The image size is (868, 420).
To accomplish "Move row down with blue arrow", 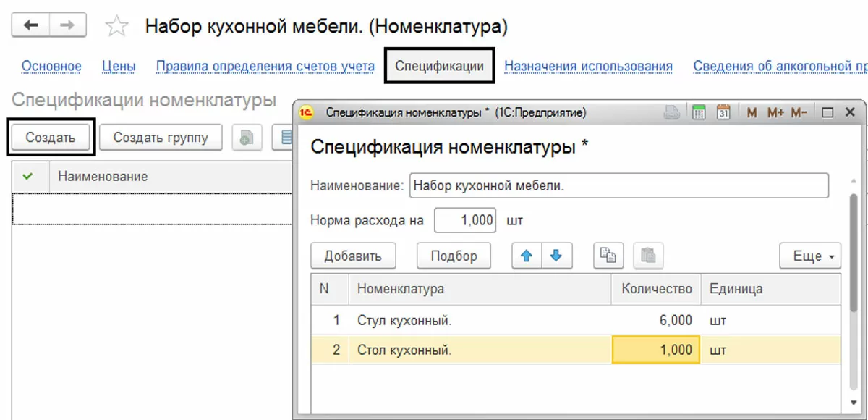I will (x=556, y=256).
